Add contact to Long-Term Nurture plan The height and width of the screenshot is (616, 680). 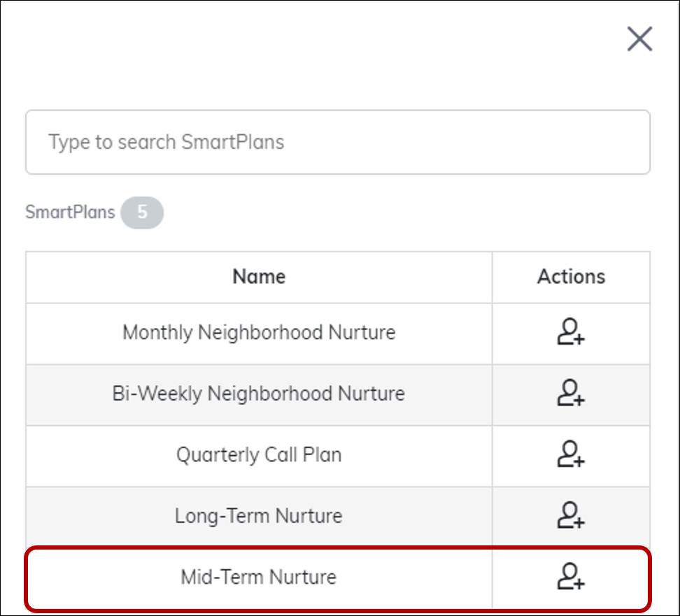click(x=571, y=515)
